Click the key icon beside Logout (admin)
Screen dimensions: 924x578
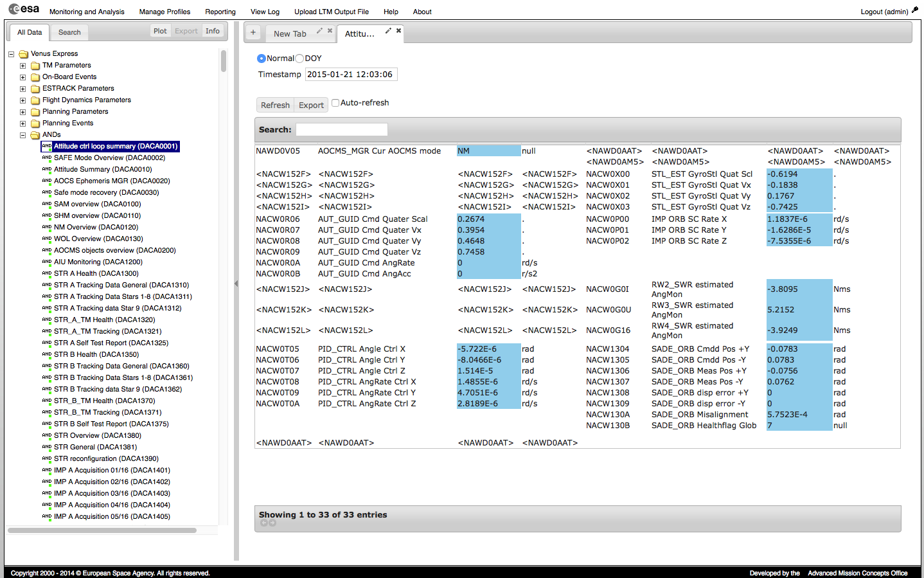(x=915, y=10)
